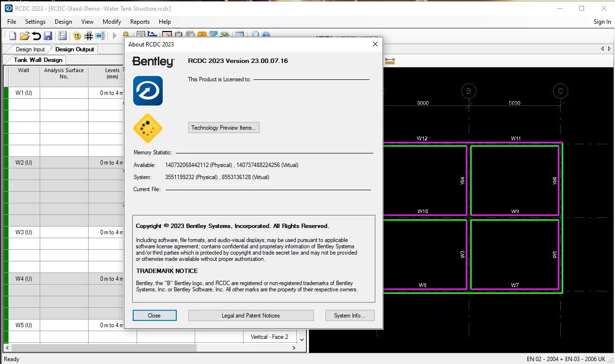Screen dimensions: 615x364
Task: Switch to the Design Input tab
Action: pyautogui.click(x=30, y=49)
